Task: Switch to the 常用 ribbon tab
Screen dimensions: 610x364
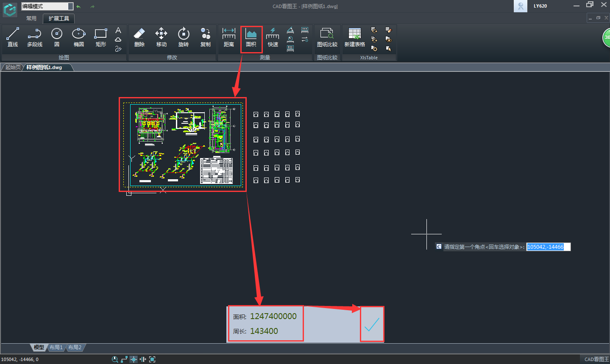Action: click(x=31, y=19)
